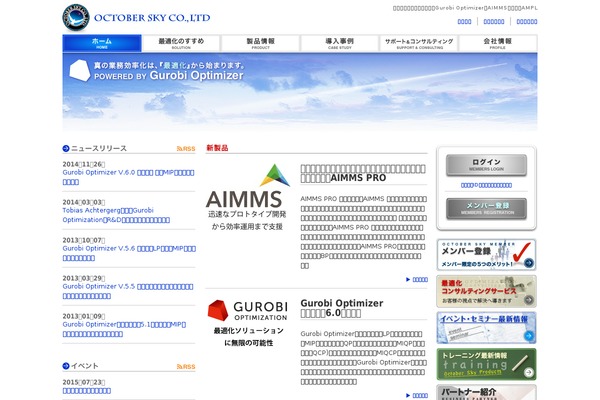Click the blue link below the ログイン button

(x=486, y=185)
